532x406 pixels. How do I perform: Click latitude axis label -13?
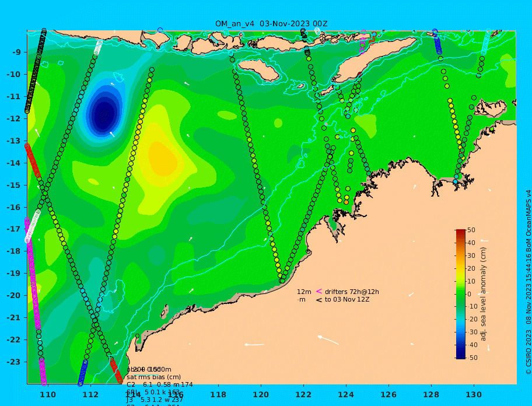[x=14, y=141]
